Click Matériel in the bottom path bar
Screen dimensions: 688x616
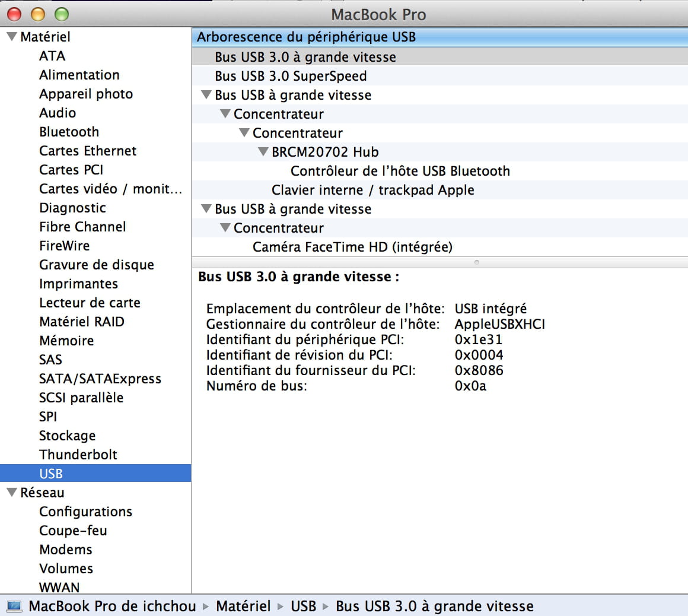coord(243,606)
